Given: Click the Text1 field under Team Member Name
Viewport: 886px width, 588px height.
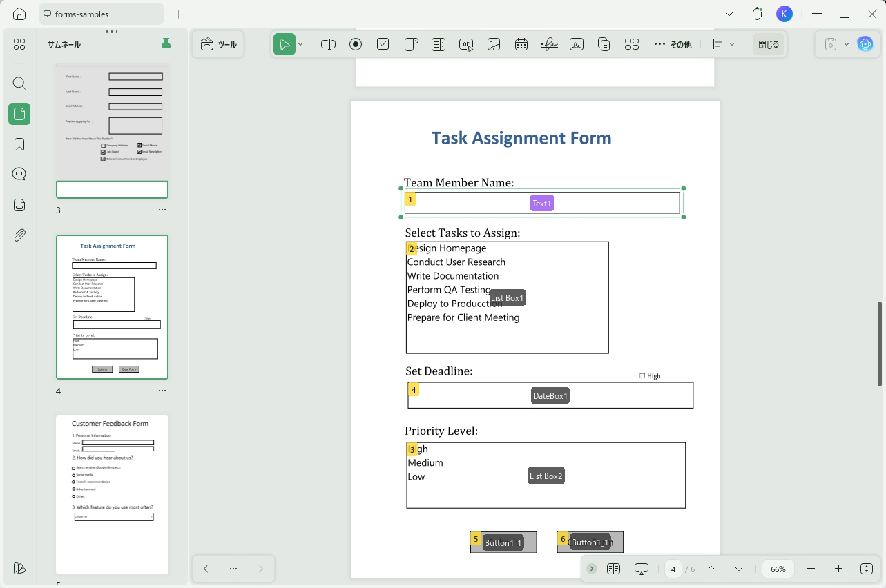Looking at the screenshot, I should 542,203.
